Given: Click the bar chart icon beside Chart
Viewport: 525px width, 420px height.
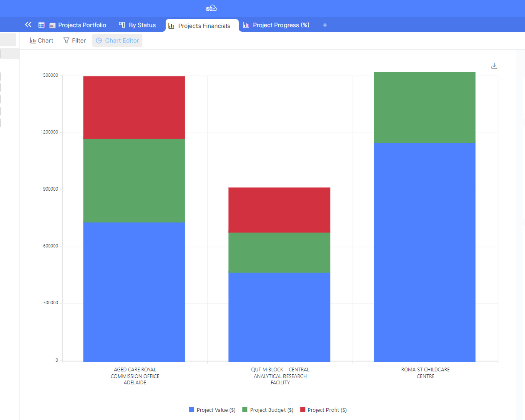Looking at the screenshot, I should (33, 41).
